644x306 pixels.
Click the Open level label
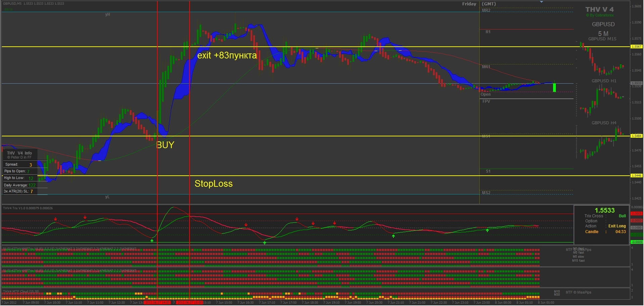(485, 94)
